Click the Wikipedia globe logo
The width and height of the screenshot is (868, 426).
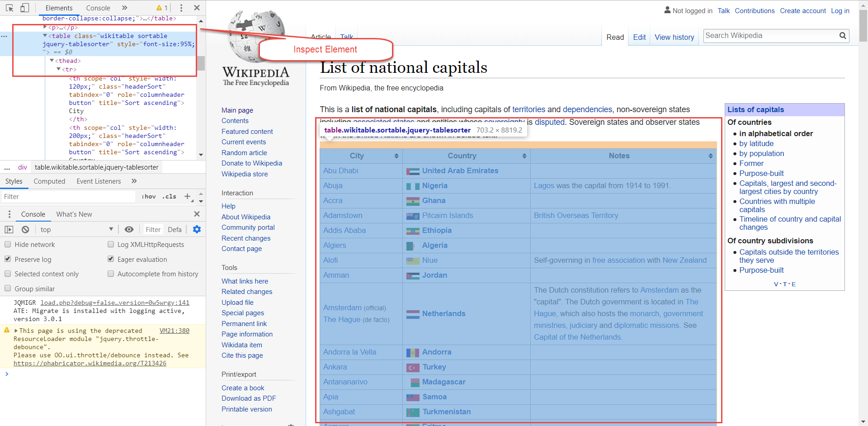[x=256, y=36]
